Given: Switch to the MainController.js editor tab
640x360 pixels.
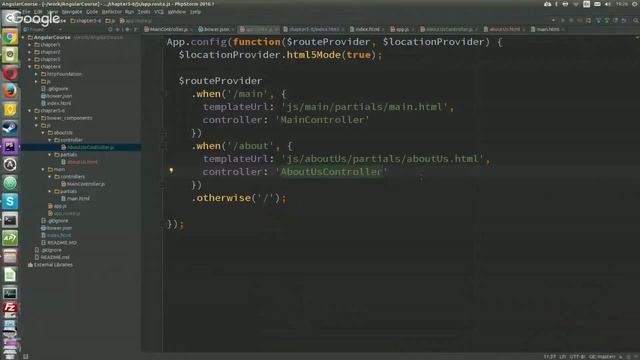Looking at the screenshot, I should 168,29.
